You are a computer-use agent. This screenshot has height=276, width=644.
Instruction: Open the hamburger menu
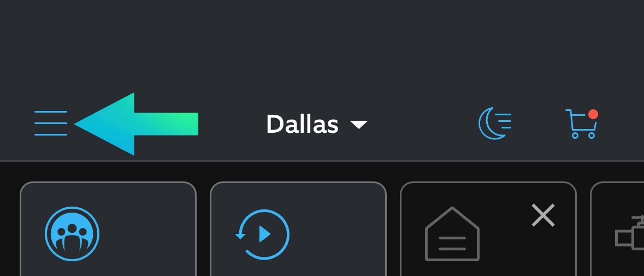coord(51,123)
